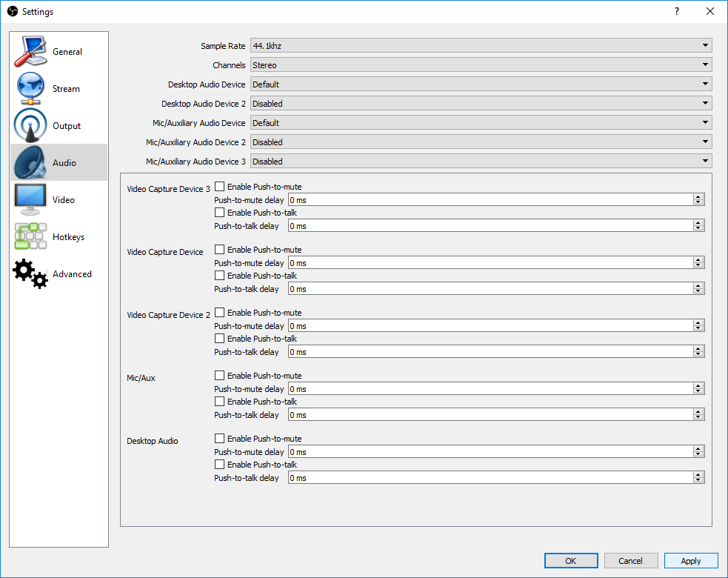Open the Stream globe icon
The image size is (728, 578).
pos(30,89)
